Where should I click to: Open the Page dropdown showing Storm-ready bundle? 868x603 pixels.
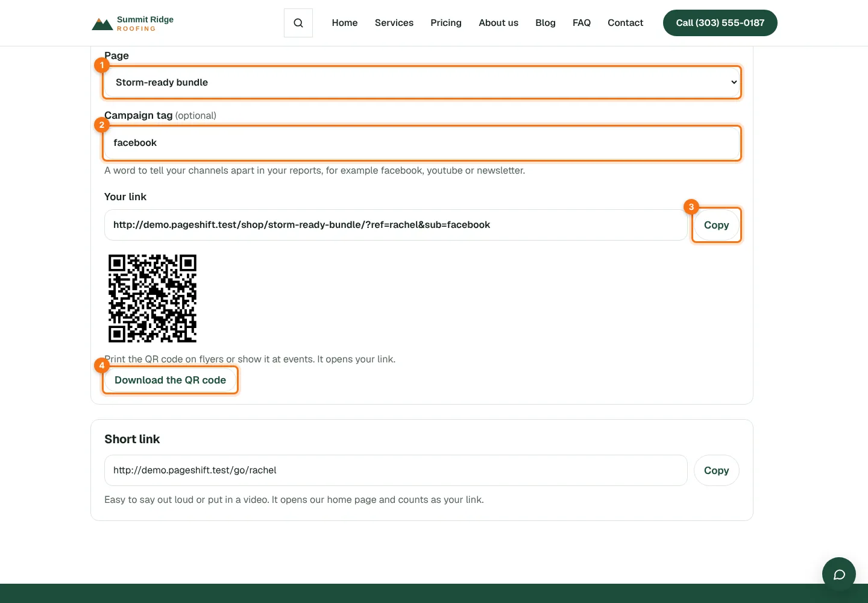tap(422, 82)
